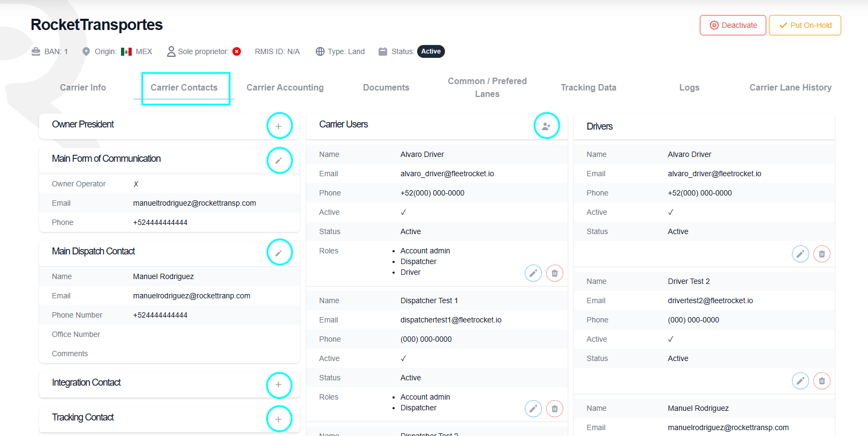Image resolution: width=868 pixels, height=436 pixels.
Task: Click alvaro_driver@fleetrocket.io in the Carrier Users panel
Action: pyautogui.click(x=447, y=174)
